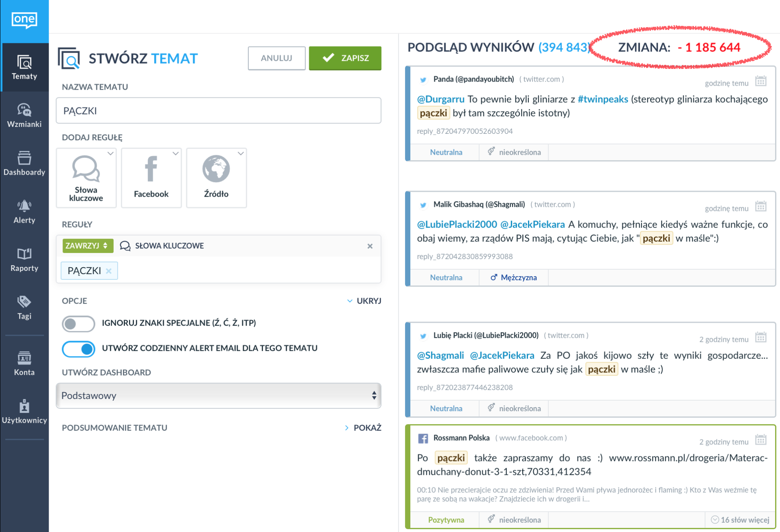Open the Źródło tile dropdown arrow
The width and height of the screenshot is (780, 532).
pyautogui.click(x=241, y=154)
